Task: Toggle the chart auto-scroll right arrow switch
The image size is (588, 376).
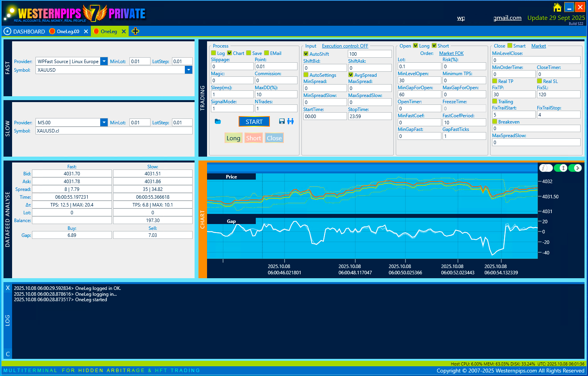Action: (575, 168)
